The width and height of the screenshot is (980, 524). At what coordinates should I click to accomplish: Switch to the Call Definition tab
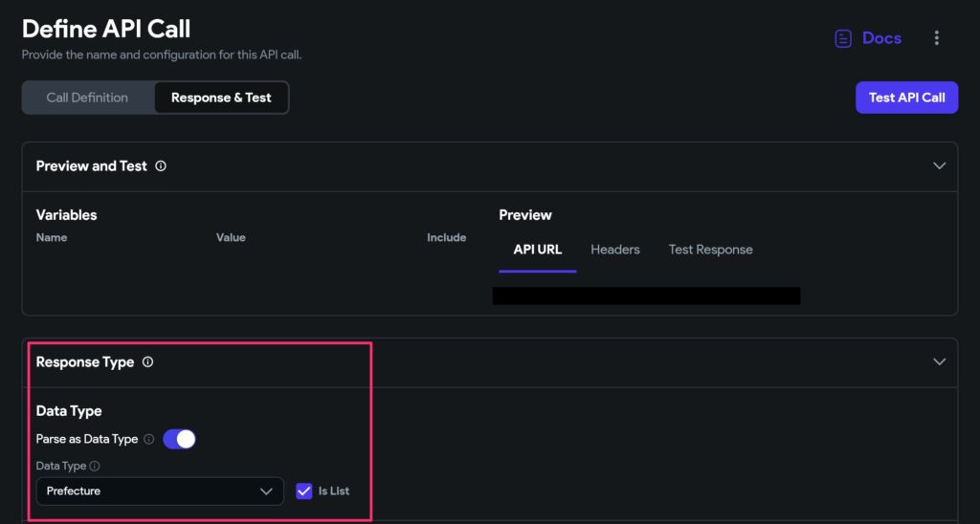coord(87,98)
